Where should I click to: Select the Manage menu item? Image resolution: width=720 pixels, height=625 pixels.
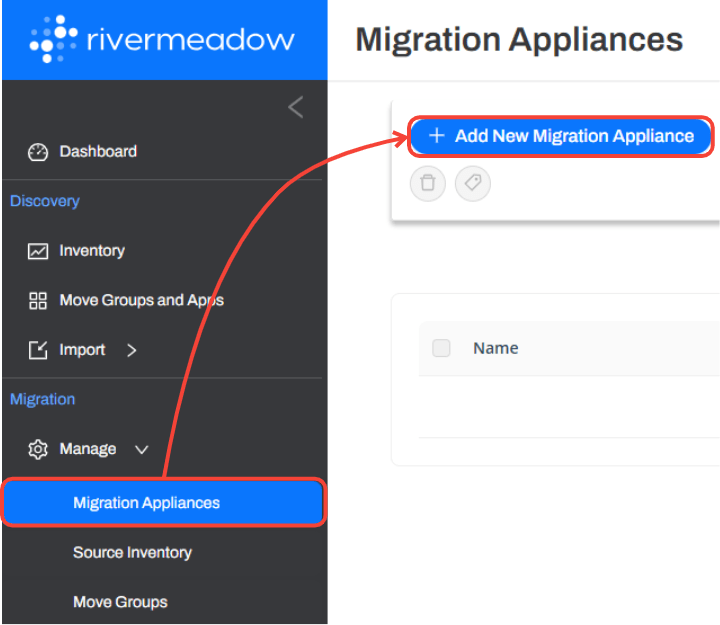88,449
